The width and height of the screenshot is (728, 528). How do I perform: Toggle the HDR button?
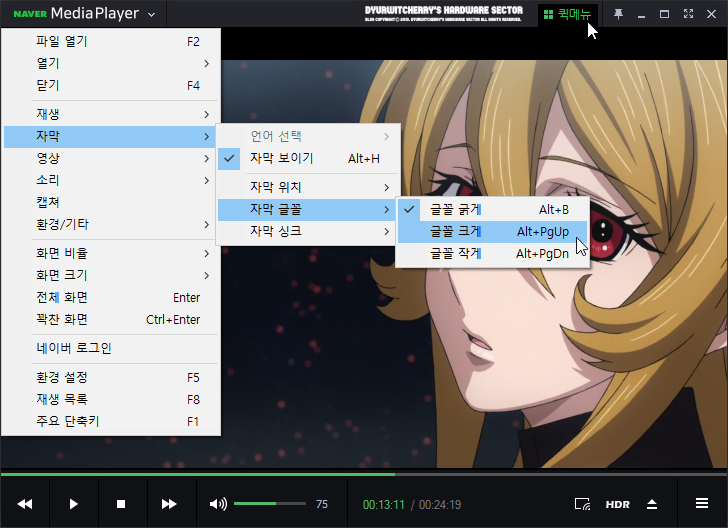click(x=618, y=505)
